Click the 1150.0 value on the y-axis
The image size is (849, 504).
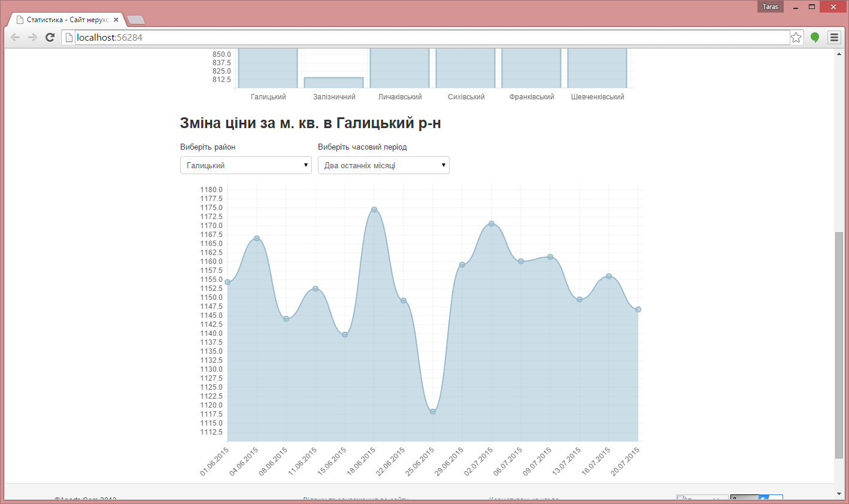pos(211,297)
